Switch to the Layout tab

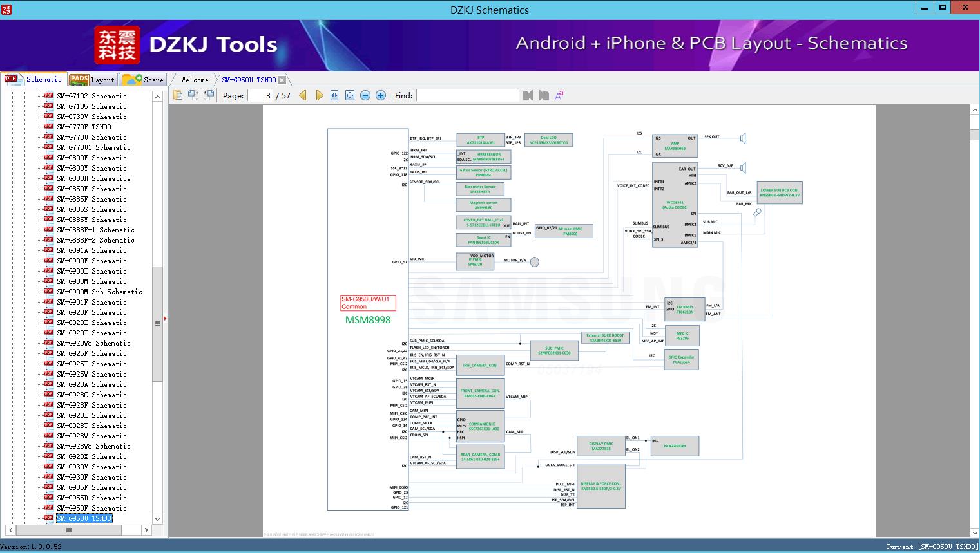(92, 80)
